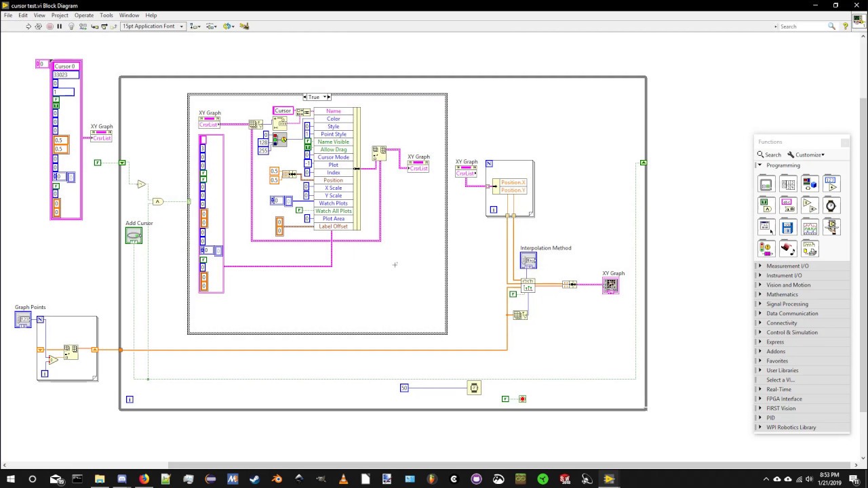The width and height of the screenshot is (868, 488).
Task: Open the Customize dropdown in Functions palette
Action: [806, 155]
